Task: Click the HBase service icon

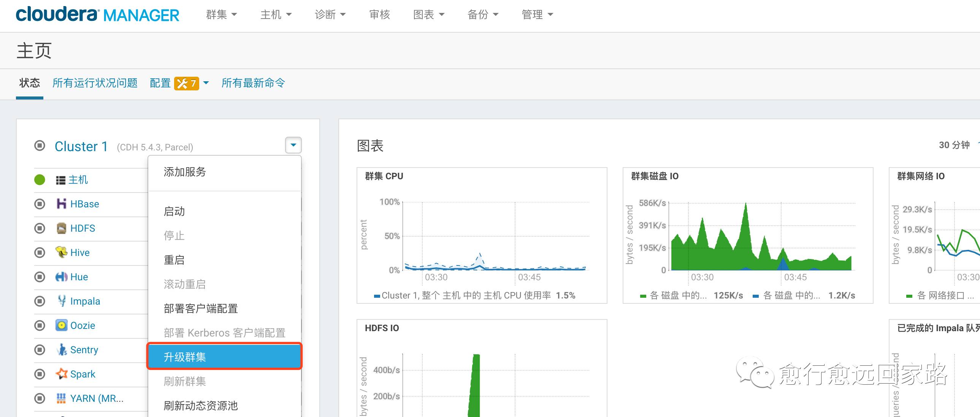Action: [61, 204]
